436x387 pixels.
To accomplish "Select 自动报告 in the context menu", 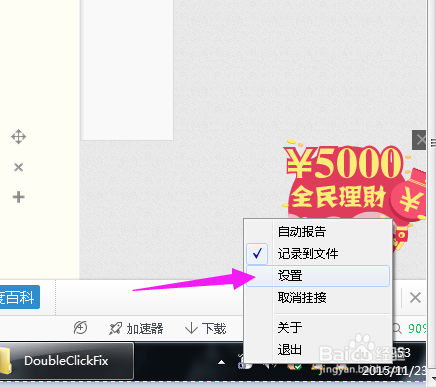I will [x=318, y=232].
